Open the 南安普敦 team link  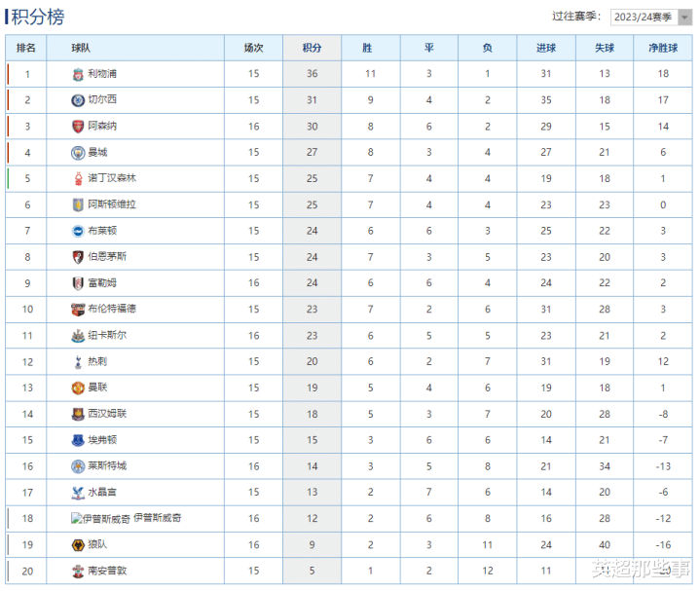click(107, 571)
